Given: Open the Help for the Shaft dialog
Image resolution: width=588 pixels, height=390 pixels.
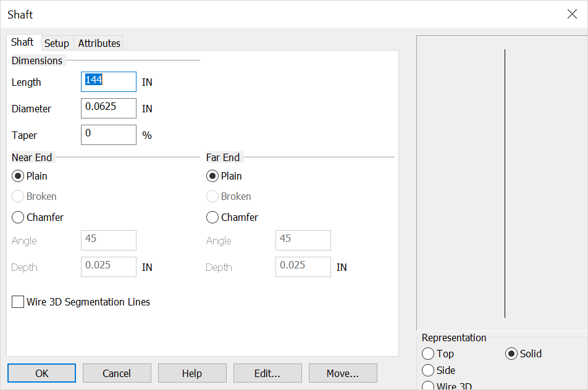Looking at the screenshot, I should pyautogui.click(x=192, y=373).
